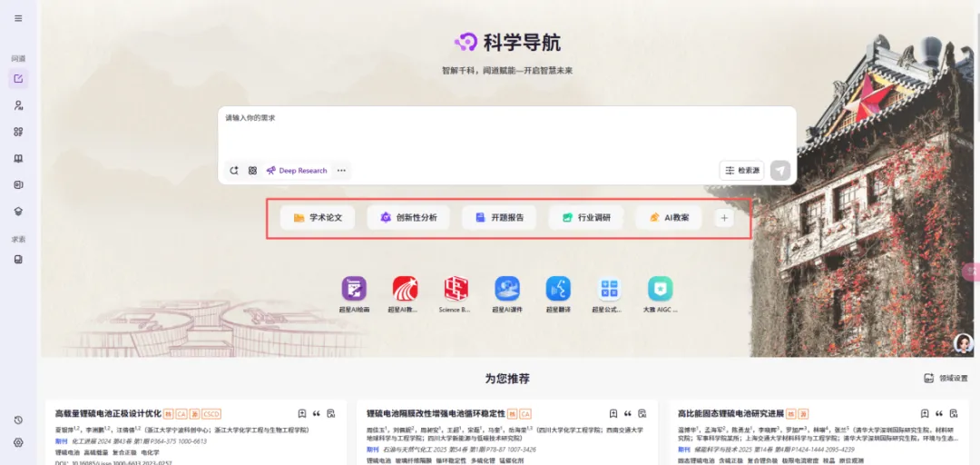The width and height of the screenshot is (980, 465).
Task: Select the 学术论文 shortcut
Action: [x=318, y=218]
